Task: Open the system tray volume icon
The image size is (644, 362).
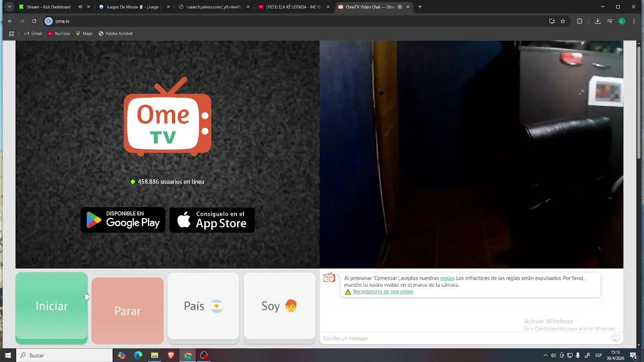Action: 553,355
